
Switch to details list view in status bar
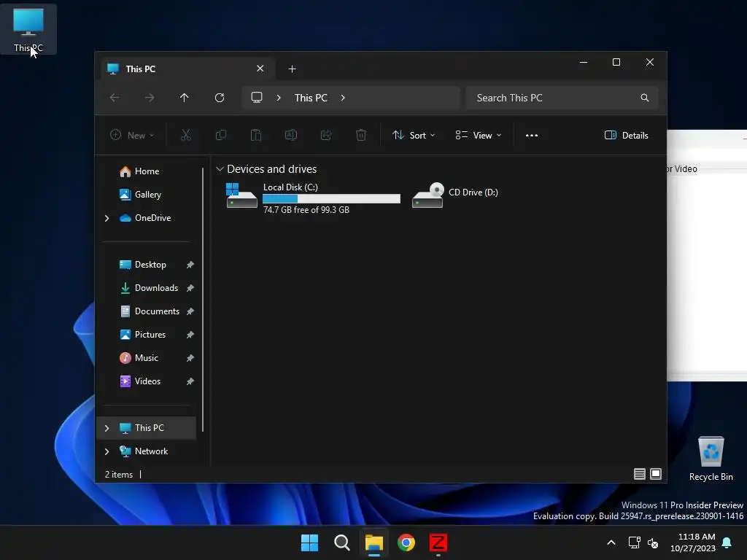[639, 474]
